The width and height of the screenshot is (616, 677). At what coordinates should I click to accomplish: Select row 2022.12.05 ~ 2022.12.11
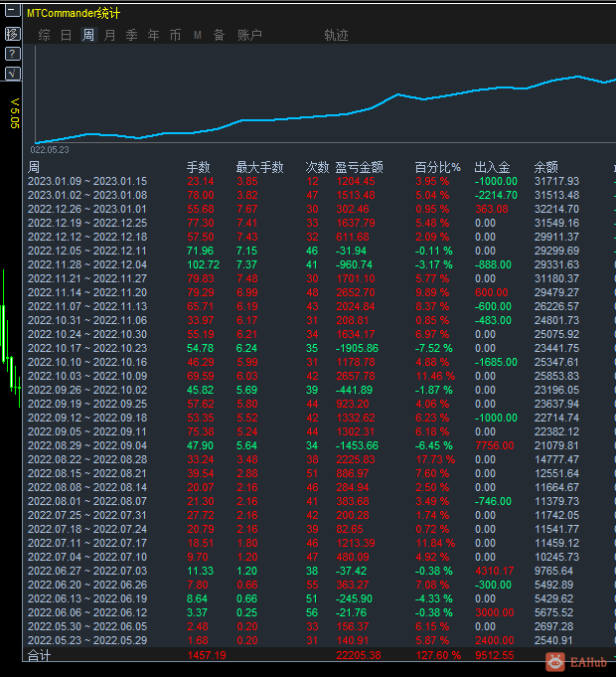318,251
